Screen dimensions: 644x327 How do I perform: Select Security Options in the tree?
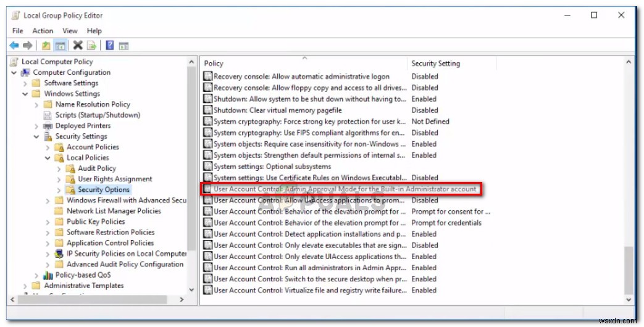pos(104,190)
